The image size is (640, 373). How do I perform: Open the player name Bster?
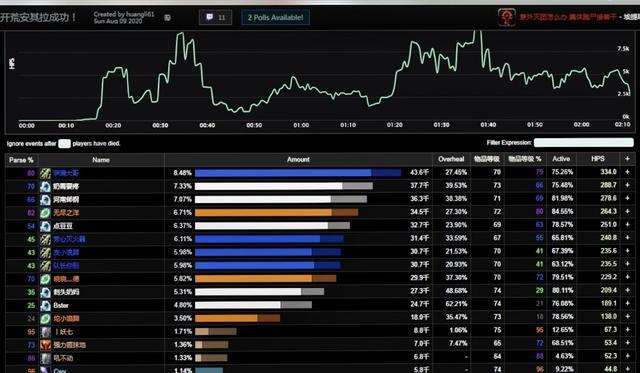(61, 305)
